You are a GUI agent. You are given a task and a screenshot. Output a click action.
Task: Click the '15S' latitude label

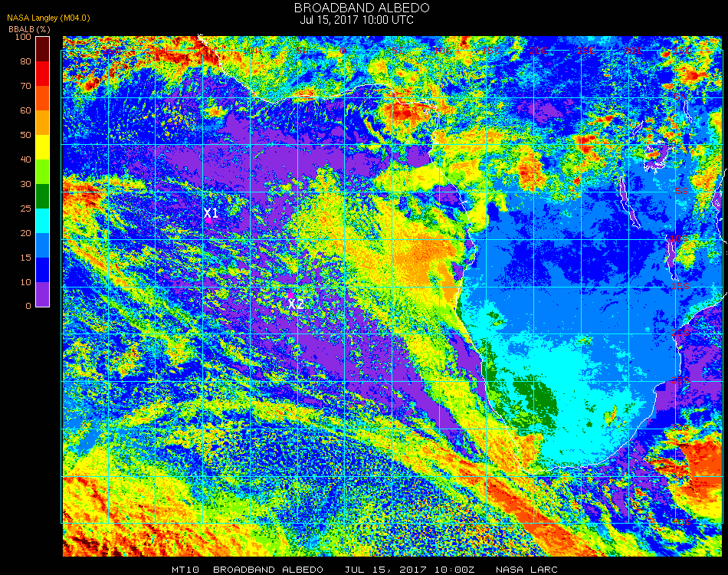[680, 286]
